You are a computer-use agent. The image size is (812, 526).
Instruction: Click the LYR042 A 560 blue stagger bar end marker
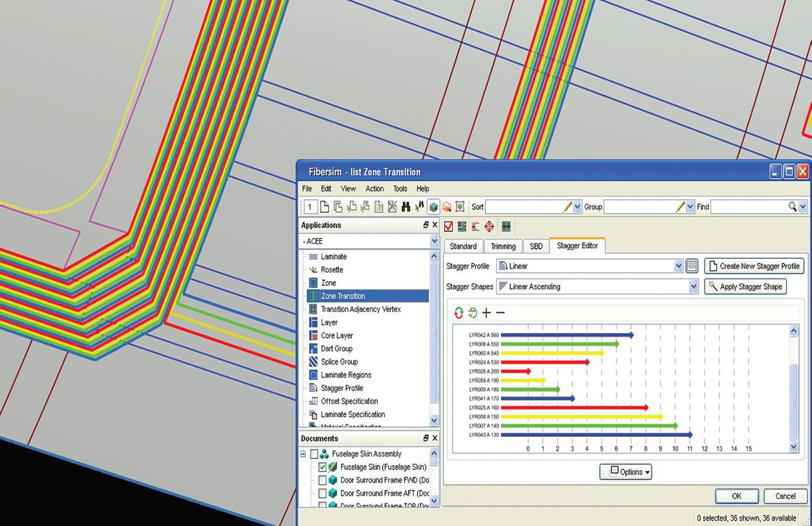(x=632, y=335)
